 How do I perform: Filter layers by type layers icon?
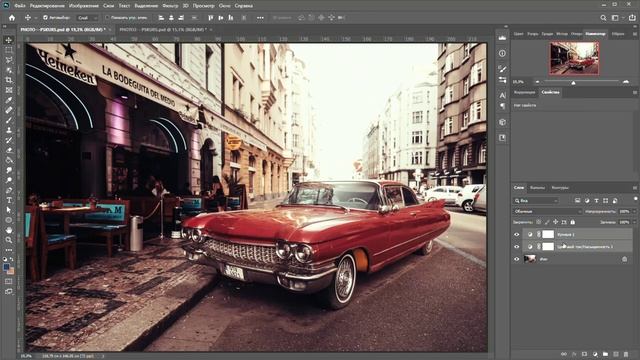click(x=596, y=200)
